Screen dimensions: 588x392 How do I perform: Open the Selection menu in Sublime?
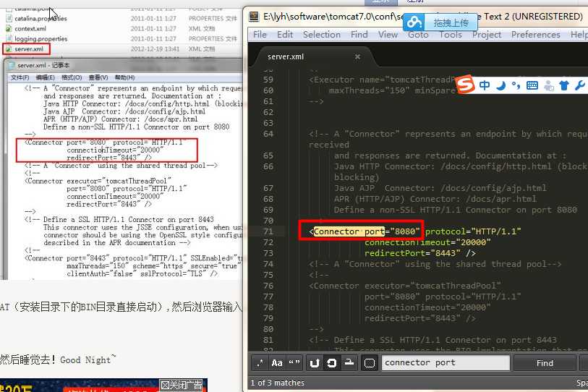coord(322,35)
